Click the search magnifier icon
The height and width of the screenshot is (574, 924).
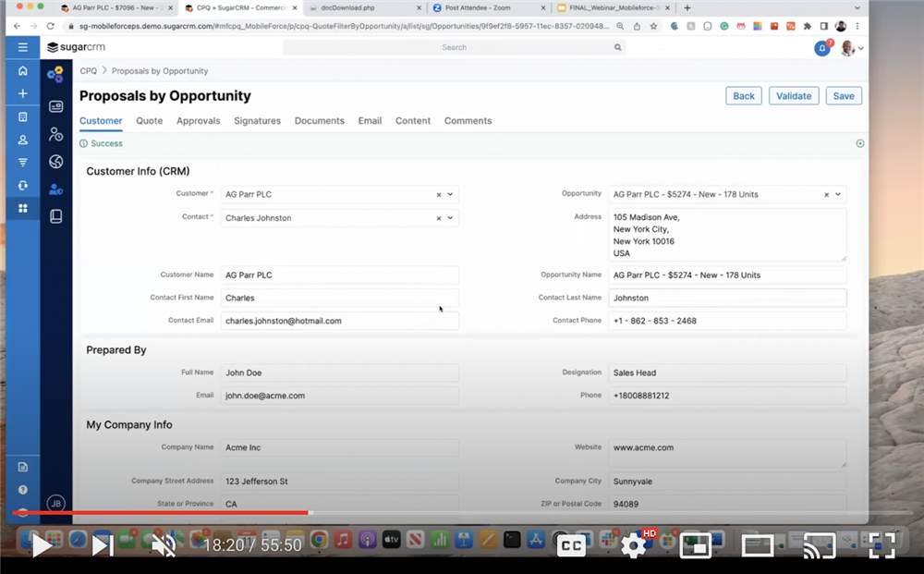tap(618, 47)
